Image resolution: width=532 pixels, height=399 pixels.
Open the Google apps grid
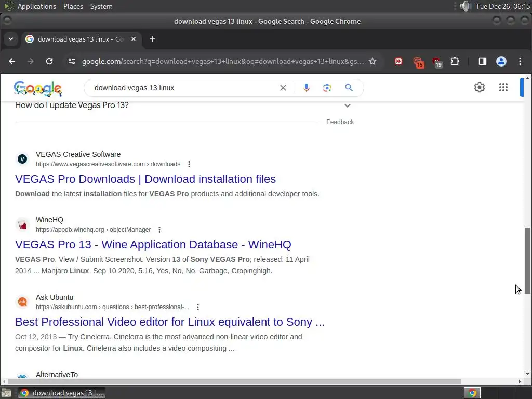[x=503, y=87]
